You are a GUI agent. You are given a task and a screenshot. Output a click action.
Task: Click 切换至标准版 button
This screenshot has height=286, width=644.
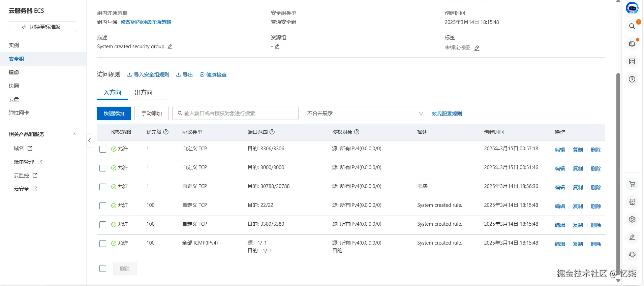pyautogui.click(x=42, y=27)
